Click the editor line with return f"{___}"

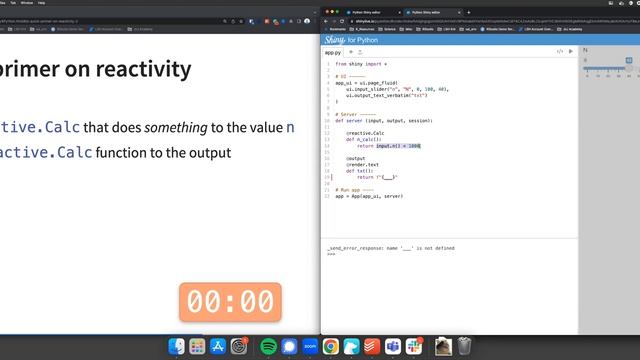[377, 177]
